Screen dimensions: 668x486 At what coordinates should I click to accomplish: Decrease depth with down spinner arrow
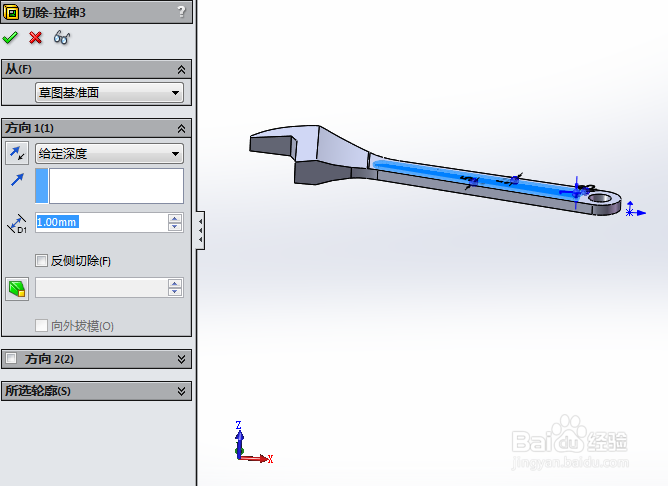tap(175, 227)
